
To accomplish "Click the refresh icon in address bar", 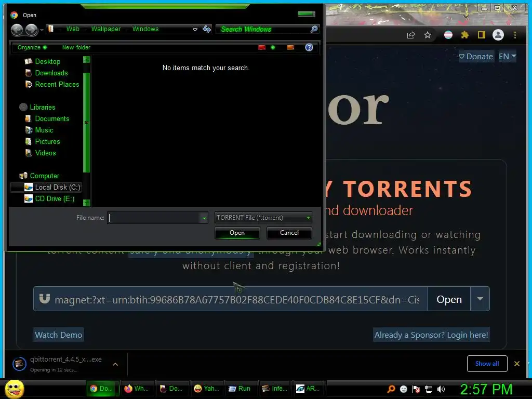I will coord(207,29).
